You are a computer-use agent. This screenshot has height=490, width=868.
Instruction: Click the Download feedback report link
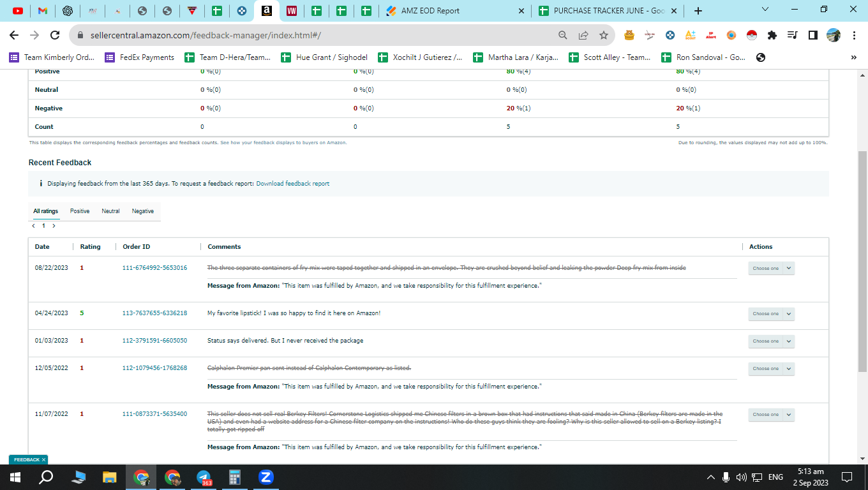(293, 184)
